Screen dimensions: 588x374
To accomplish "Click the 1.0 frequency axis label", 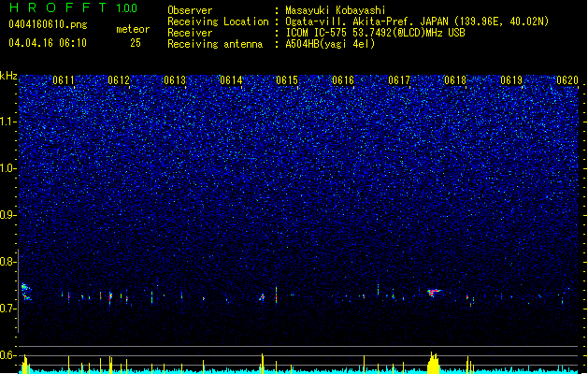I will tap(8, 168).
